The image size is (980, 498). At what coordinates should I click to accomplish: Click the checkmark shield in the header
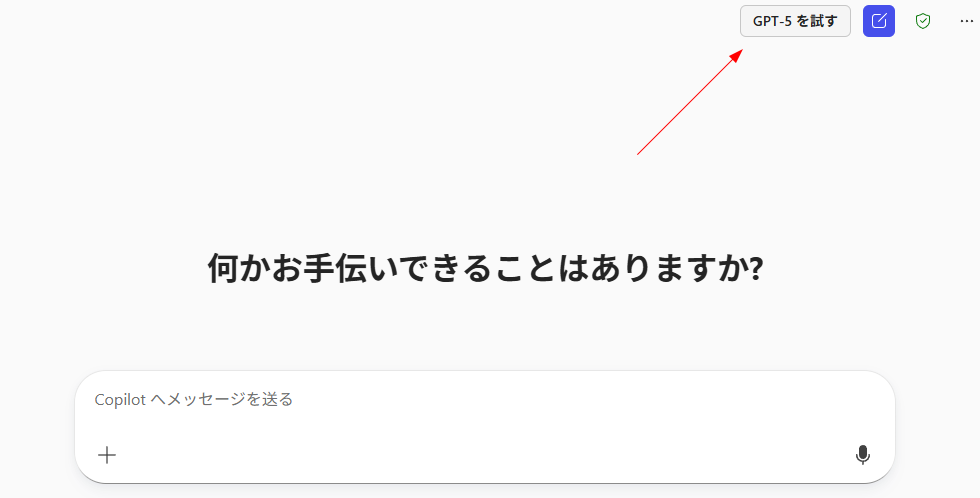pyautogui.click(x=922, y=21)
